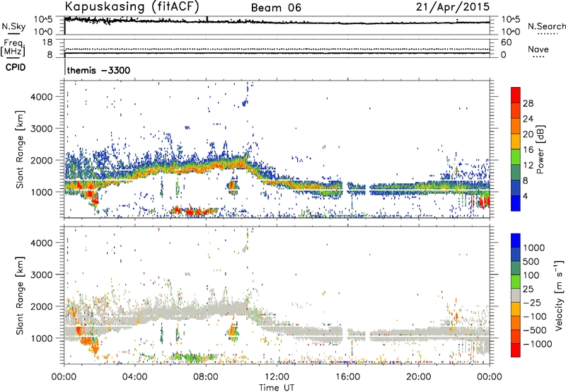Image resolution: width=566 pixels, height=392 pixels.
Task: Click the '28' label on Power color bar
Action: pyautogui.click(x=528, y=103)
